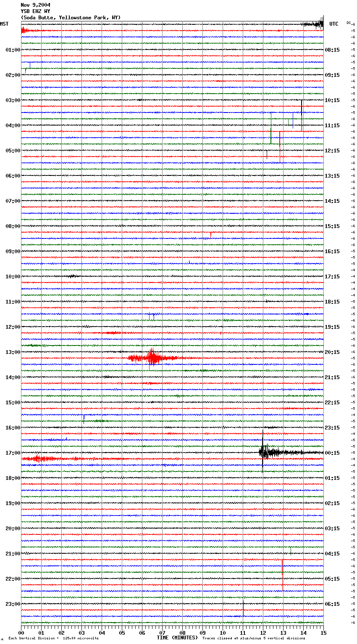Viewport: 357px width, 644px height.
Task: Click the '01:00' MST time label
Action: coord(13,50)
